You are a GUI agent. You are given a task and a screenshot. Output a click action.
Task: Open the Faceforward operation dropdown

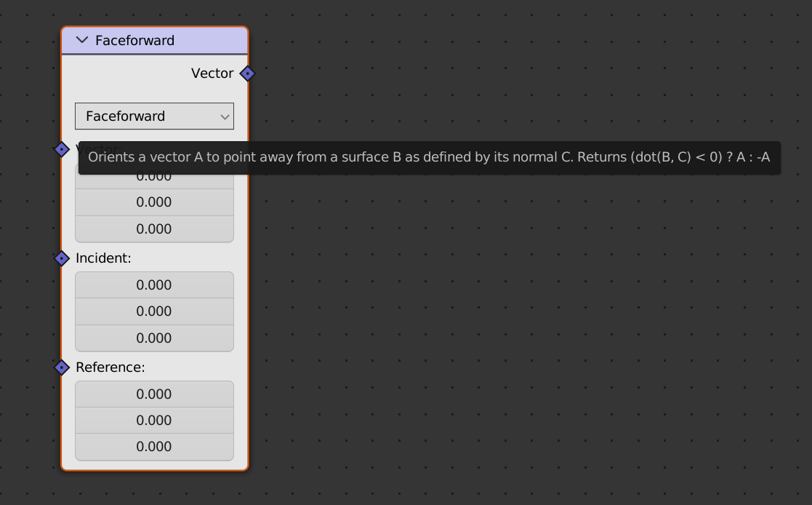pos(154,116)
